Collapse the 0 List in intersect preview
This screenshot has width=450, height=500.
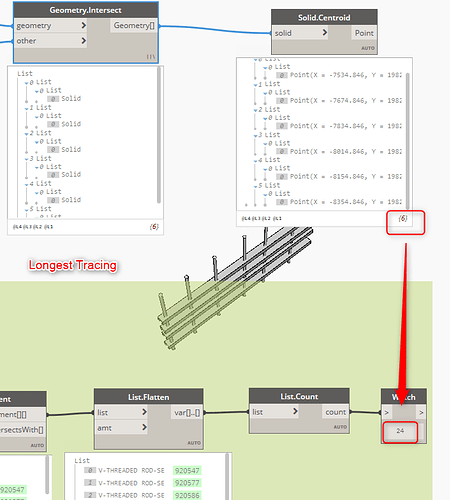(27, 82)
